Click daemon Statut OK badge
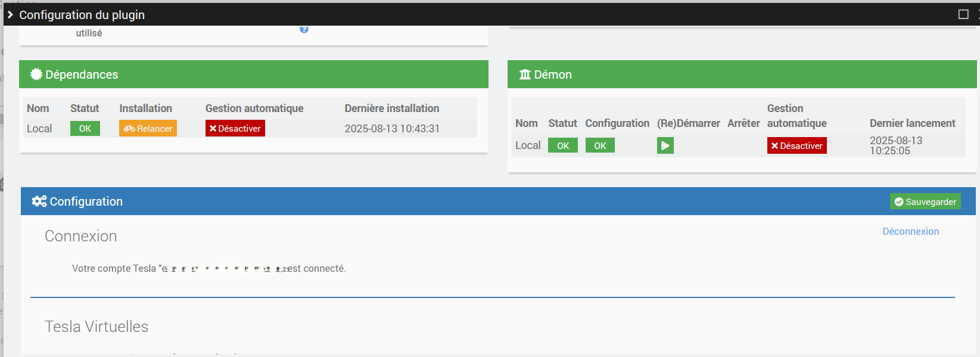Screen dimensions: 980x357 click(563, 145)
